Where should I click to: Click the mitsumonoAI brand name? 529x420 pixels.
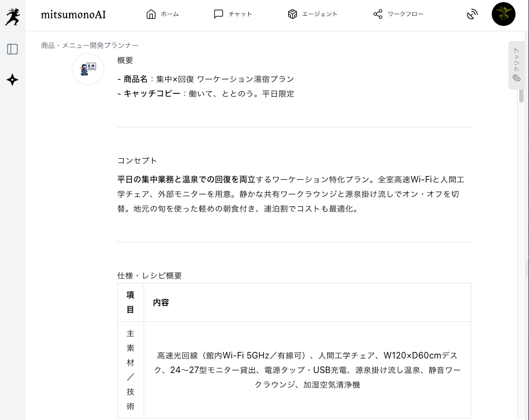[73, 15]
